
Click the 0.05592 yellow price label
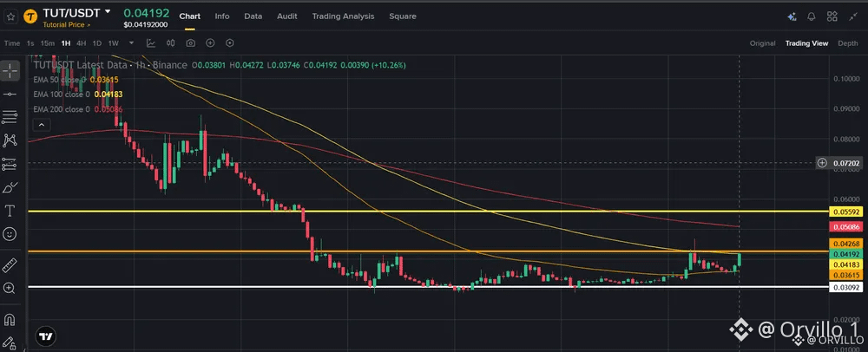pyautogui.click(x=845, y=212)
